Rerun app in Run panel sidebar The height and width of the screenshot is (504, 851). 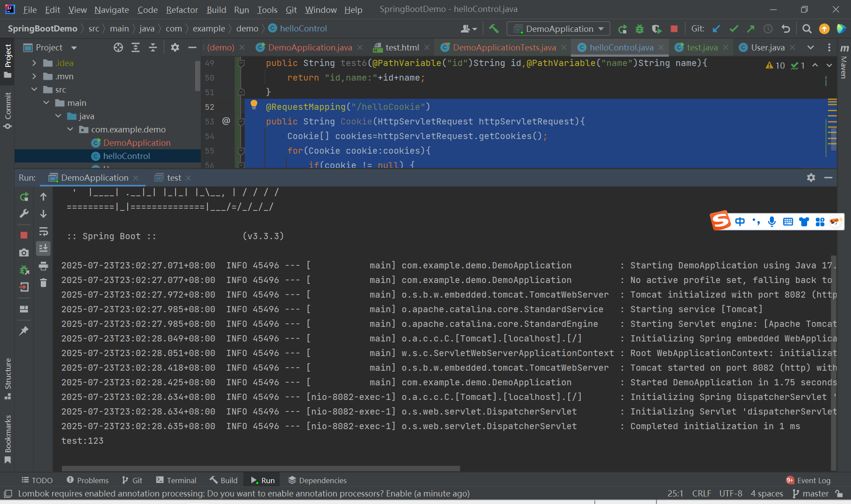(24, 196)
